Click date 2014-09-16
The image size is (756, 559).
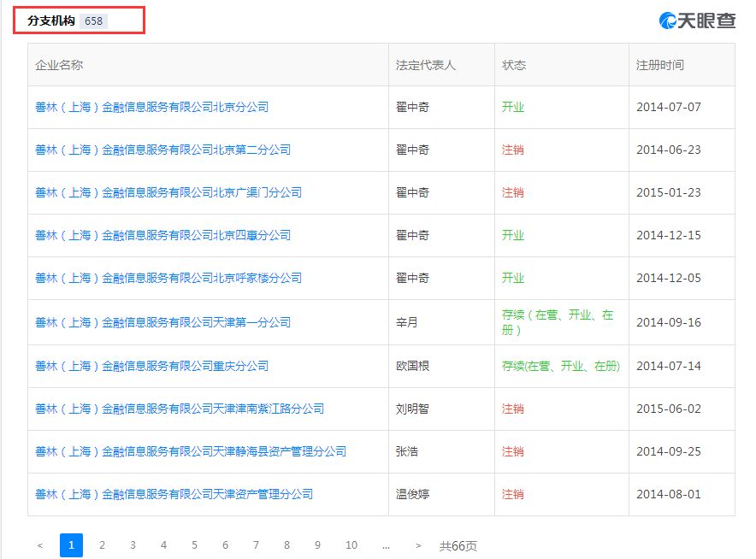668,322
